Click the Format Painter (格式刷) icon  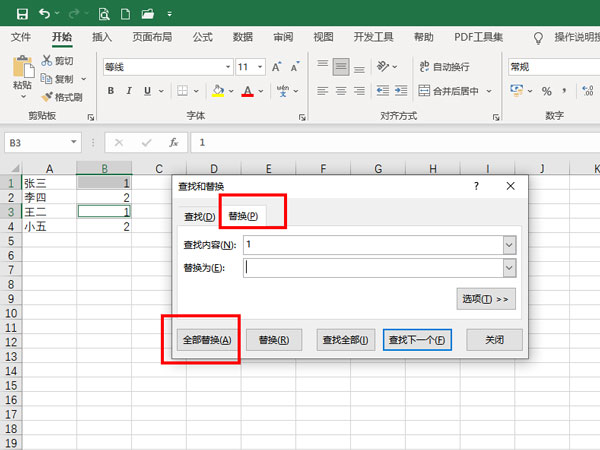click(46, 97)
